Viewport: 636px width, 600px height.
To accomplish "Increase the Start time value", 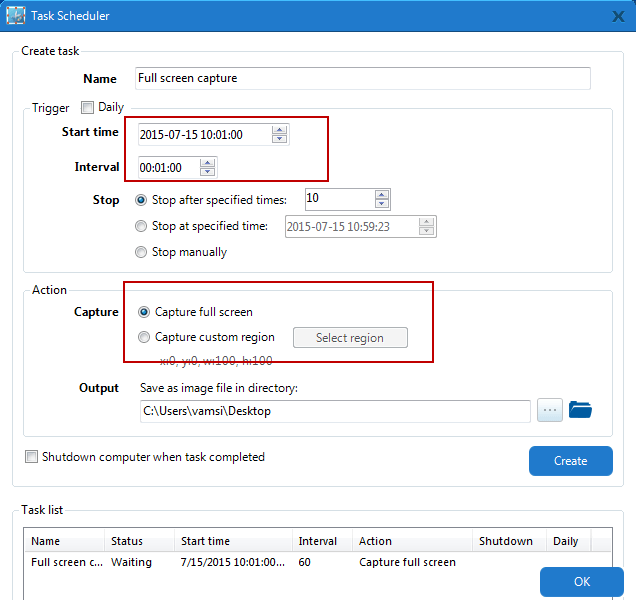I will click(279, 130).
